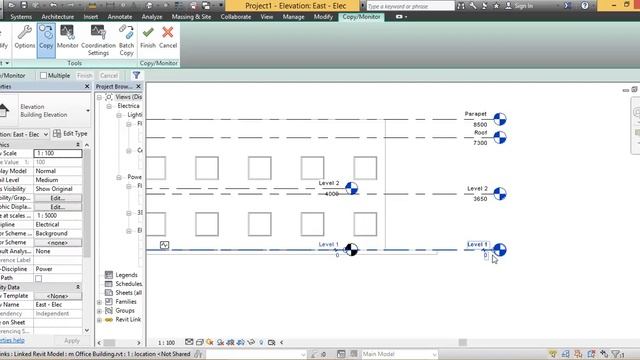Click the Roof level head marker
The image size is (640, 360).
(500, 138)
